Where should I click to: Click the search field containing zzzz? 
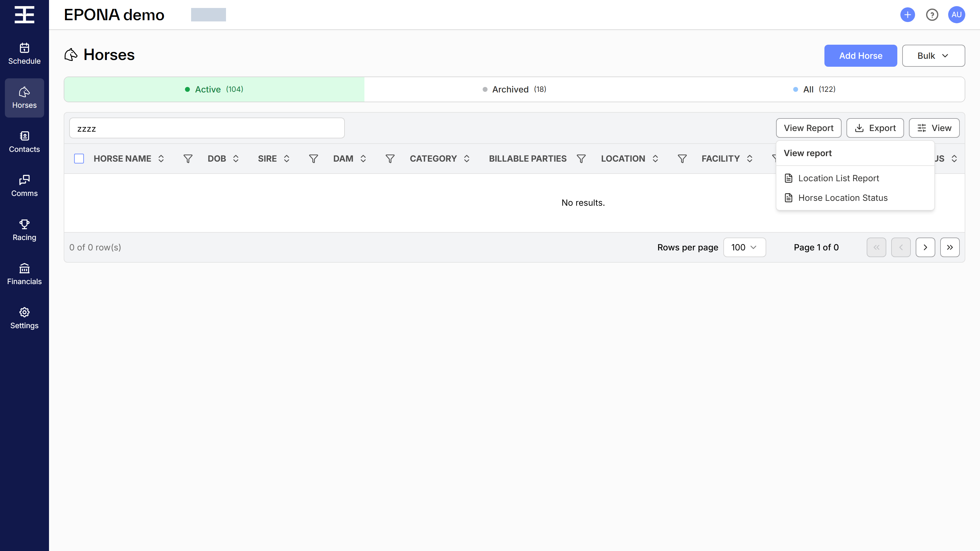click(207, 128)
